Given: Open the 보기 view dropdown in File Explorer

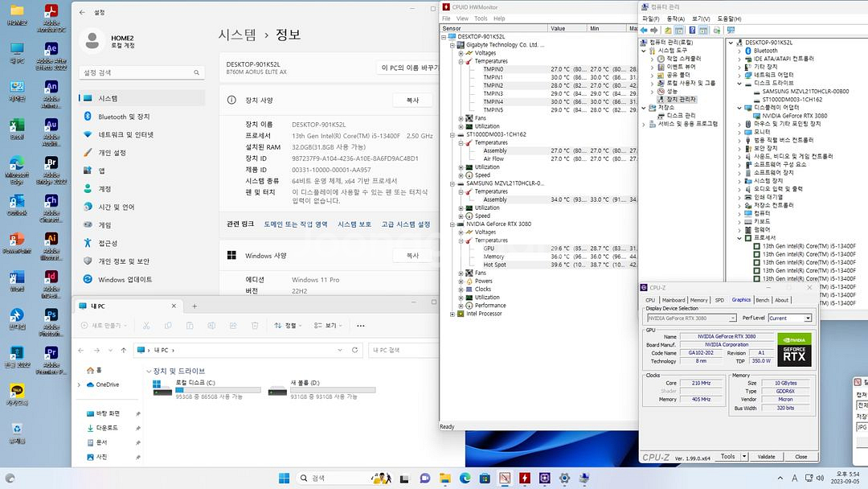Looking at the screenshot, I should pyautogui.click(x=328, y=326).
